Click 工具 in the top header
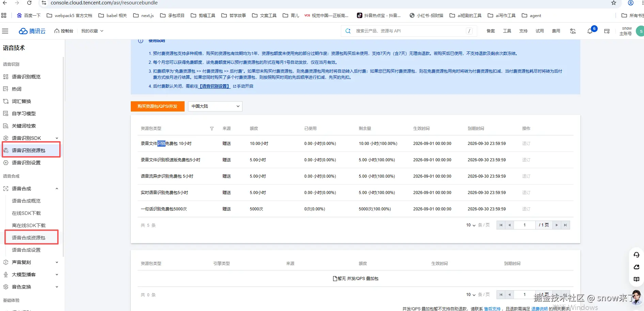This screenshot has height=311, width=644. tap(507, 31)
